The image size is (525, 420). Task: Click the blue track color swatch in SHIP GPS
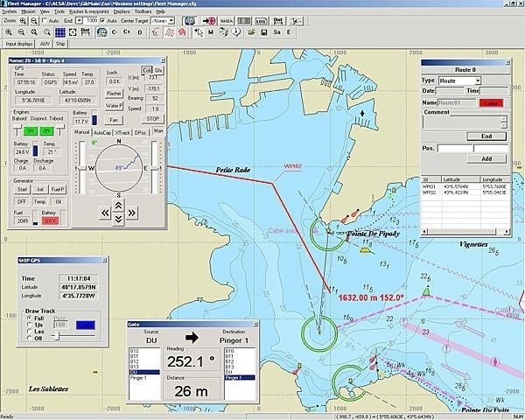pos(86,325)
